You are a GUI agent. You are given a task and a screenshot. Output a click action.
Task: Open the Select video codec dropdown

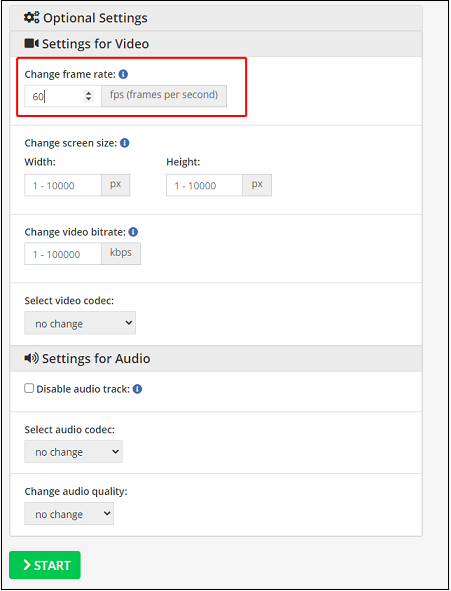pyautogui.click(x=80, y=323)
